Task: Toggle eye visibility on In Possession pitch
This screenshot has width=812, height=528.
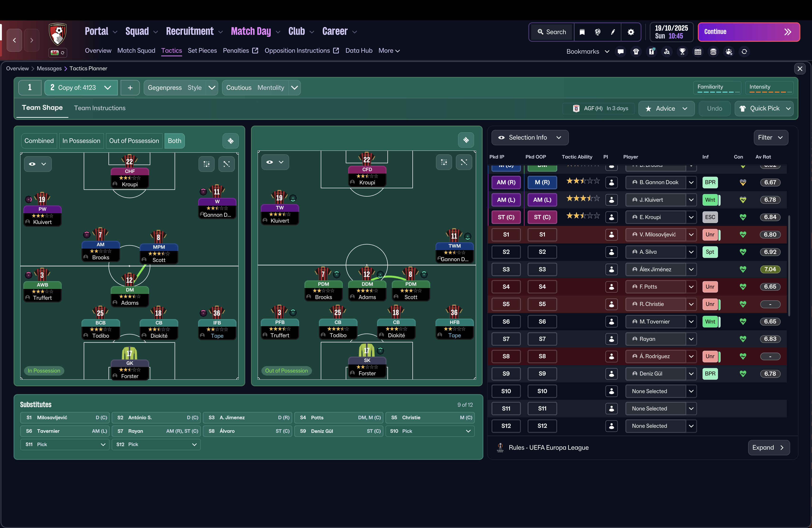Action: (x=38, y=164)
